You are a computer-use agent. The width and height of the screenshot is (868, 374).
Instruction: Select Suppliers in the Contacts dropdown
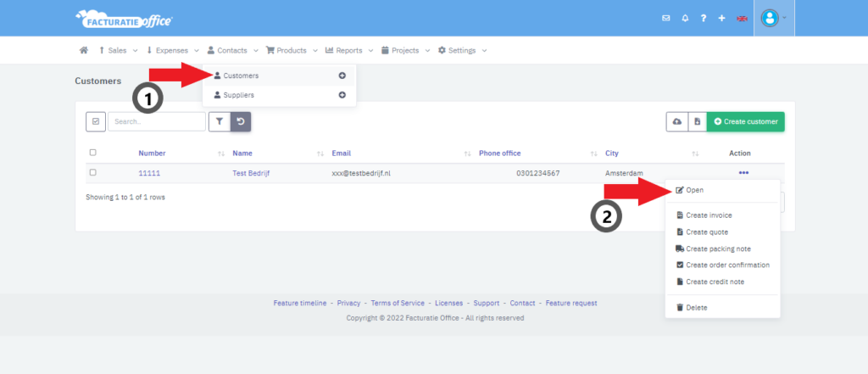280,95
